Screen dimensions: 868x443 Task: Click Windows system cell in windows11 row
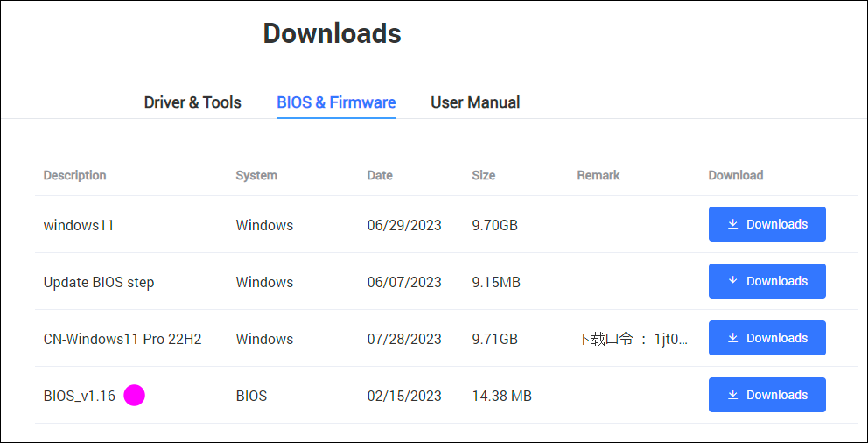[264, 225]
